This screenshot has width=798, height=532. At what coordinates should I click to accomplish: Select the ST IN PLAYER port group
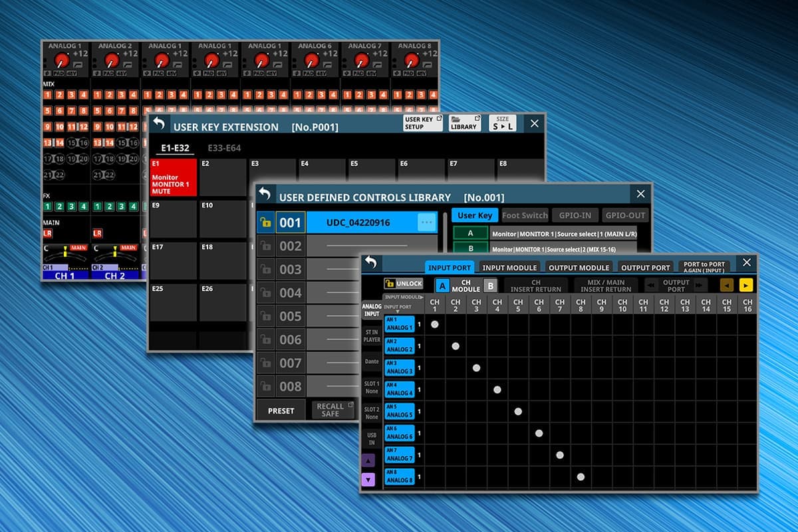(x=372, y=335)
